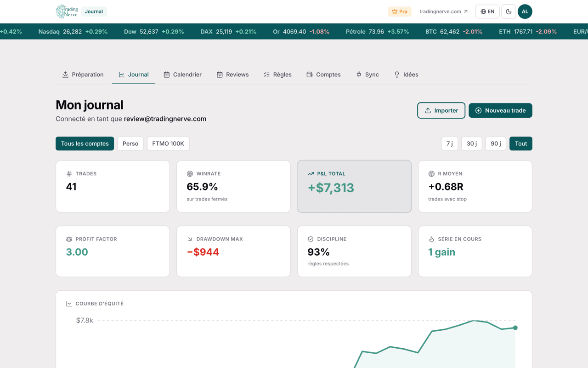Click the Sync tab's plug icon
Image resolution: width=588 pixels, height=368 pixels.
coord(359,75)
